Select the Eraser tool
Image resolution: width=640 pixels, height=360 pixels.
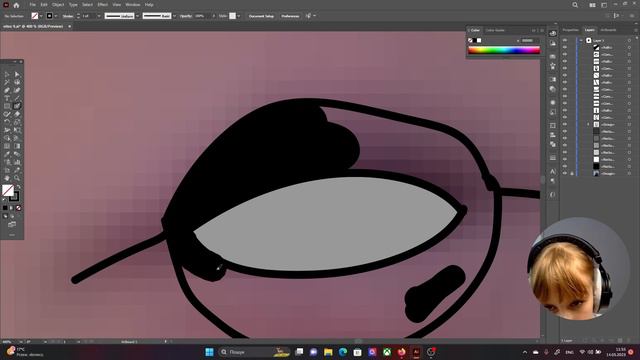point(17,114)
